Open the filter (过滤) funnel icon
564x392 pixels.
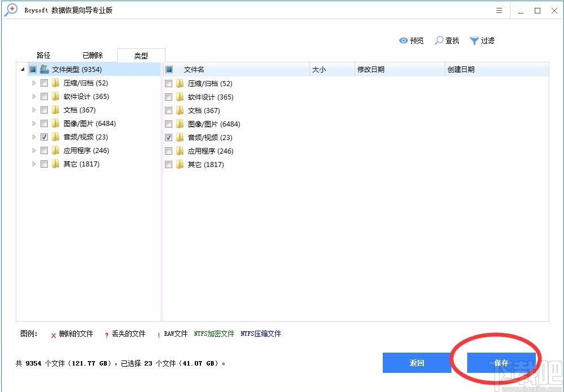[474, 40]
